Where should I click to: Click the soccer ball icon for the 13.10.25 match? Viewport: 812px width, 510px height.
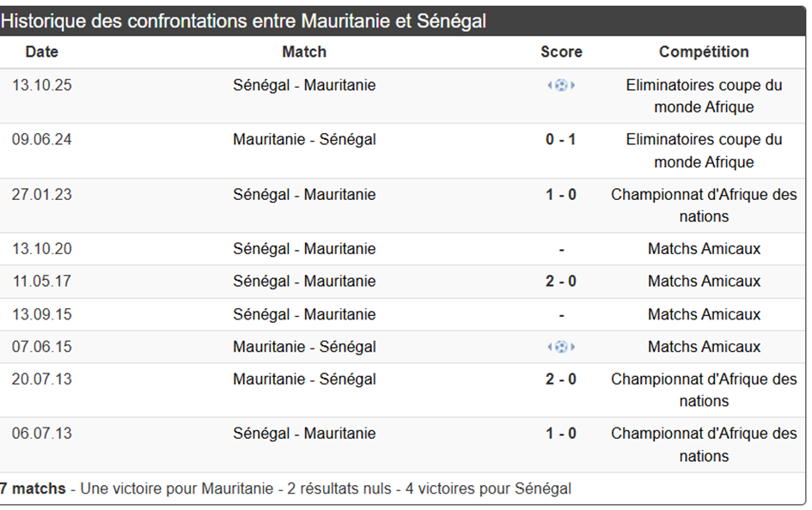561,85
